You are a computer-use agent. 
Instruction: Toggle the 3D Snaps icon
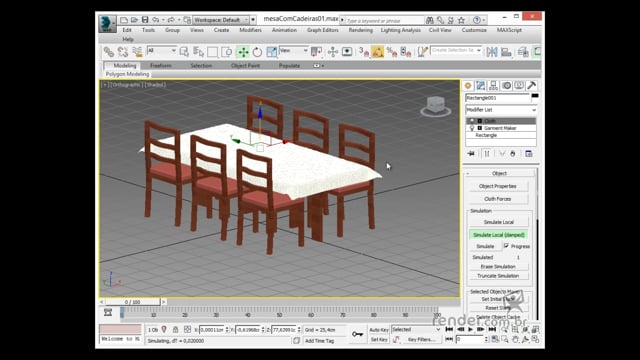click(x=363, y=52)
